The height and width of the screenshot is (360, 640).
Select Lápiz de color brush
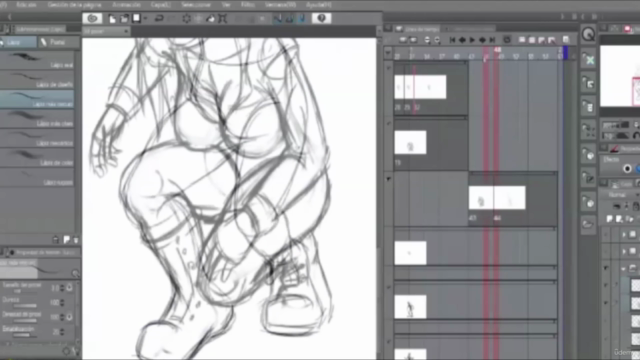(x=37, y=158)
